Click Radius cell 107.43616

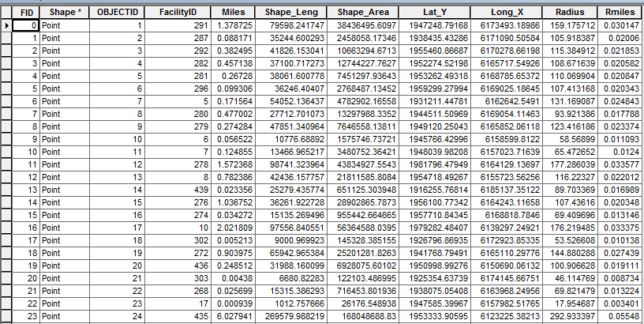coord(570,203)
